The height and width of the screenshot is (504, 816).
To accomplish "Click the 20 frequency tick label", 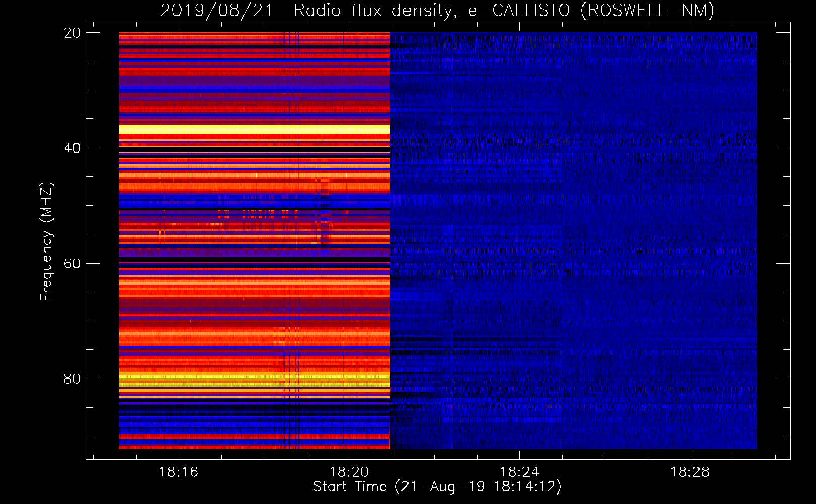I will point(72,33).
